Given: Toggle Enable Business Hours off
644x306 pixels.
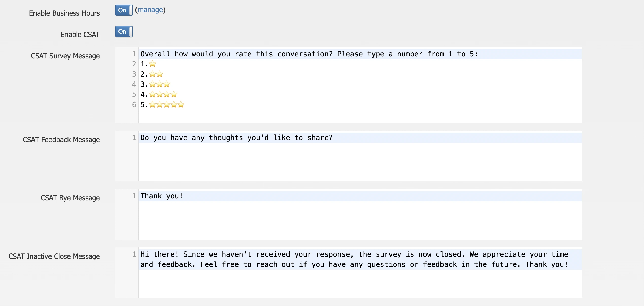Looking at the screenshot, I should tap(124, 10).
